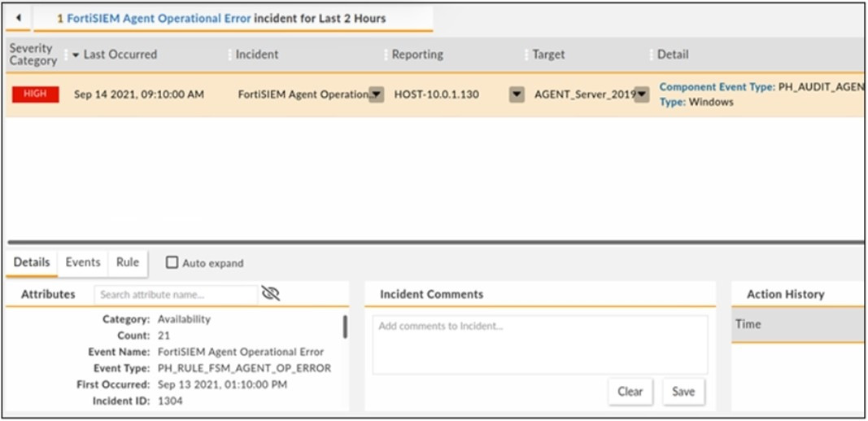Viewport: 868px width, 421px height.
Task: Click the Reporting column header
Action: point(417,55)
